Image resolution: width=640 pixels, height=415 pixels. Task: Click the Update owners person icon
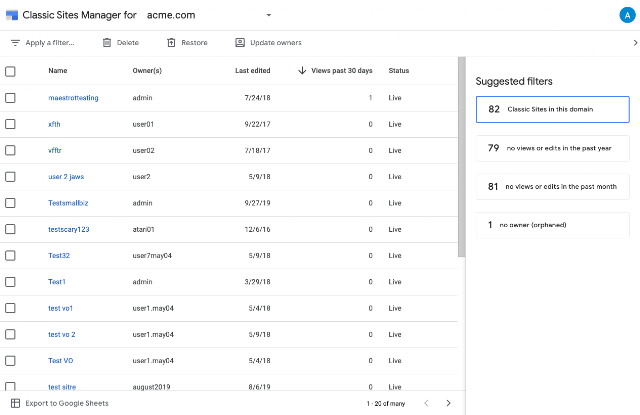pos(240,42)
